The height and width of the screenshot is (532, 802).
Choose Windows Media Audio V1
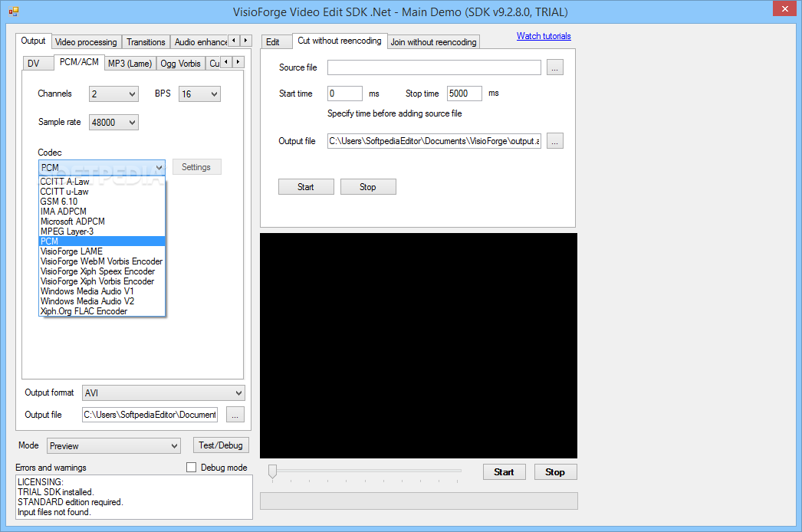[x=102, y=291]
